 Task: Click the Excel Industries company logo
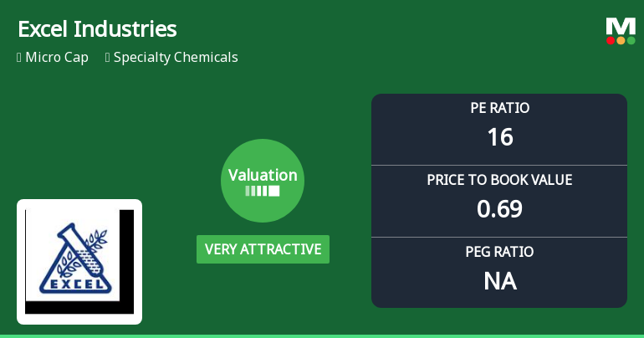pyautogui.click(x=79, y=261)
